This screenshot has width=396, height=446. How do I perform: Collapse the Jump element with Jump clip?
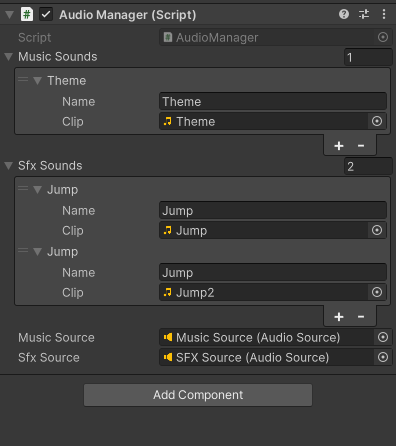37,190
